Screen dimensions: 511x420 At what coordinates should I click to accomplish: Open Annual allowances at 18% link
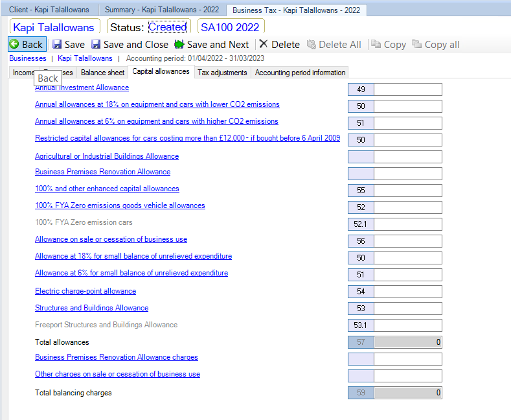click(157, 104)
